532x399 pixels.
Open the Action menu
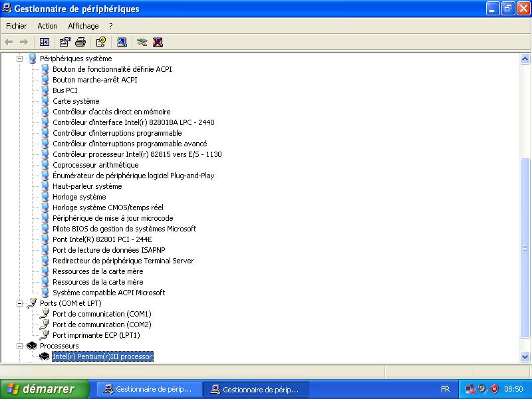pos(47,26)
